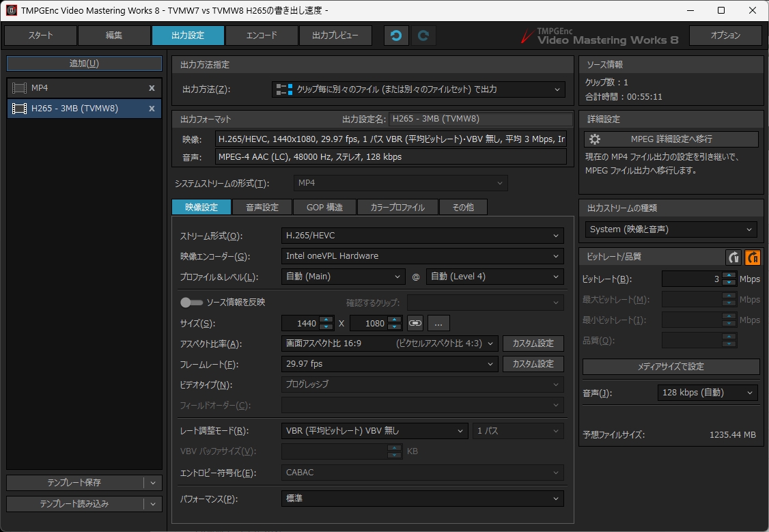Open the profile 自動 (Main) dropdown

point(344,277)
